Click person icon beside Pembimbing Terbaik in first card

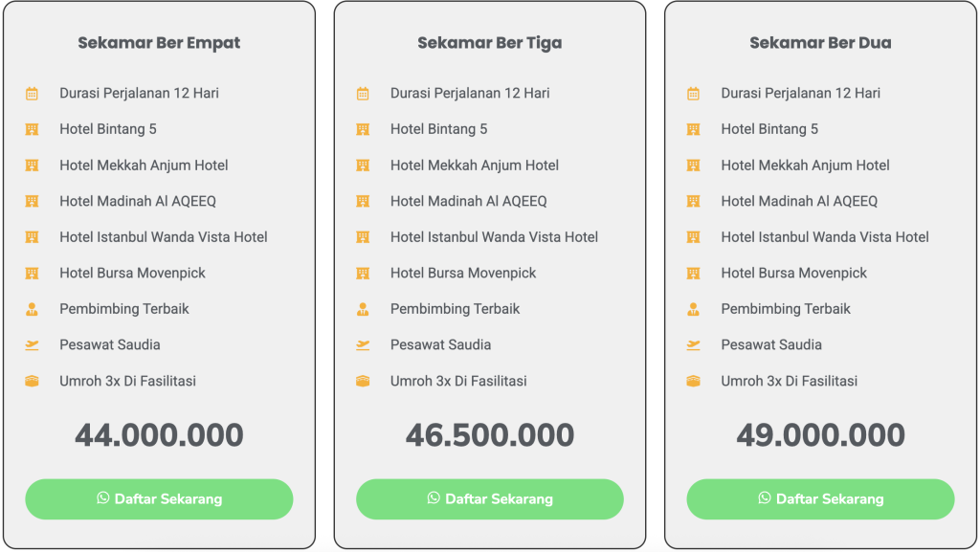tap(32, 309)
